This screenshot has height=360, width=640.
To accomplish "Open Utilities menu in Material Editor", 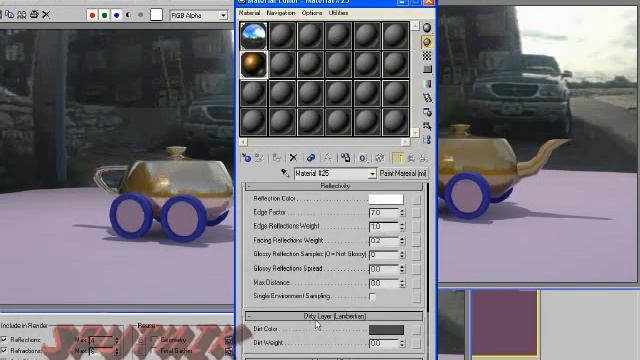I will (x=338, y=13).
